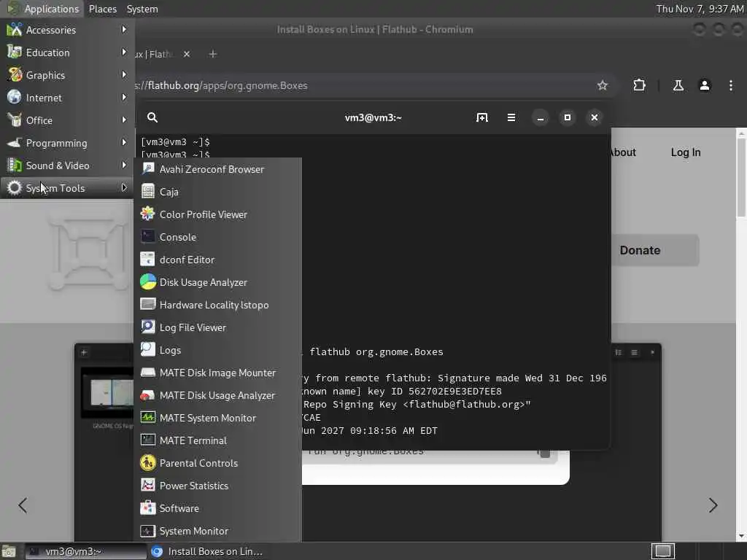The width and height of the screenshot is (747, 560).
Task: Open the Places menu
Action: point(102,9)
